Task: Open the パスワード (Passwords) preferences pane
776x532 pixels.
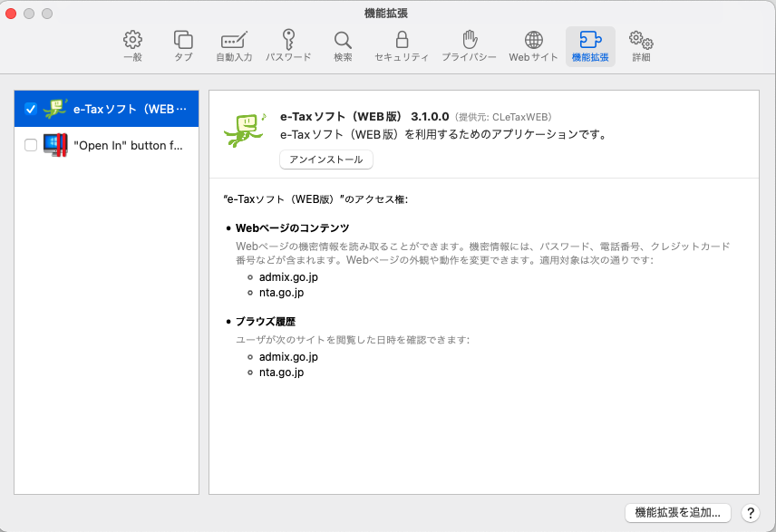Action: 288,46
